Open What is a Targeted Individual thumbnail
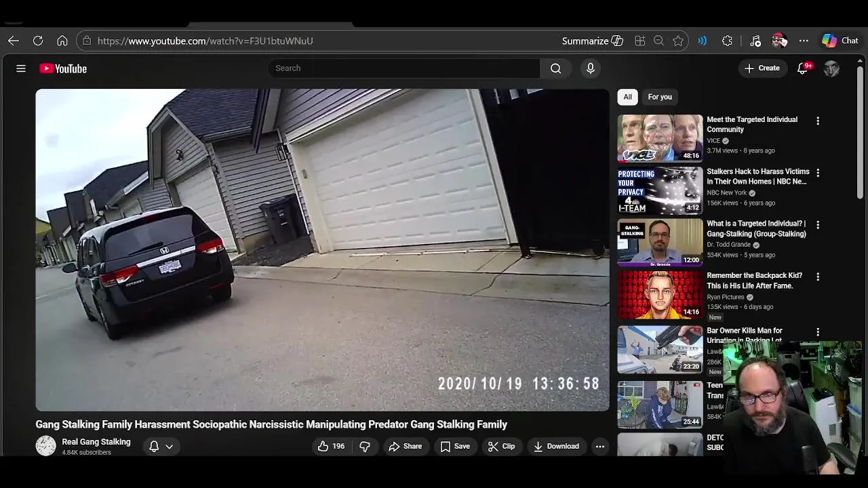This screenshot has height=488, width=868. pyautogui.click(x=660, y=243)
